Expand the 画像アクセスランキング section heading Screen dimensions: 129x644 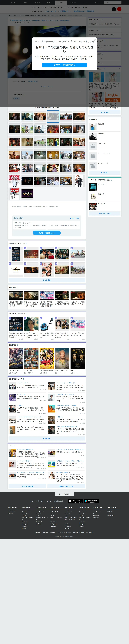point(18,244)
